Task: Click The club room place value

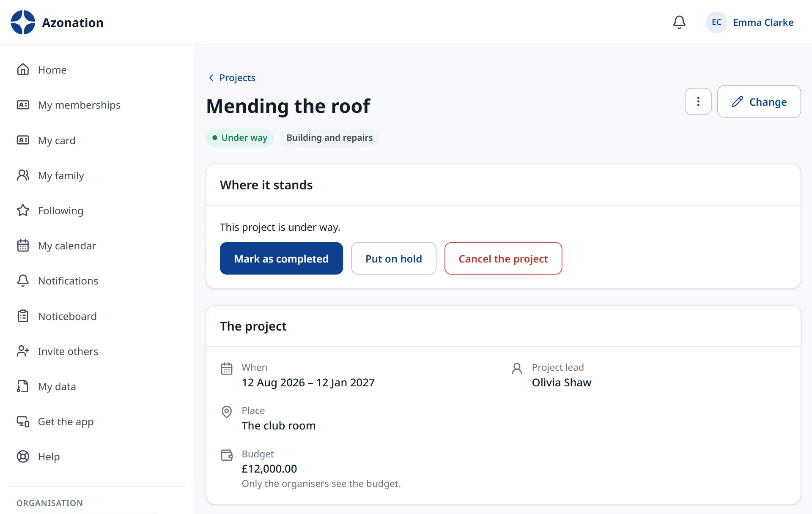Action: [279, 426]
